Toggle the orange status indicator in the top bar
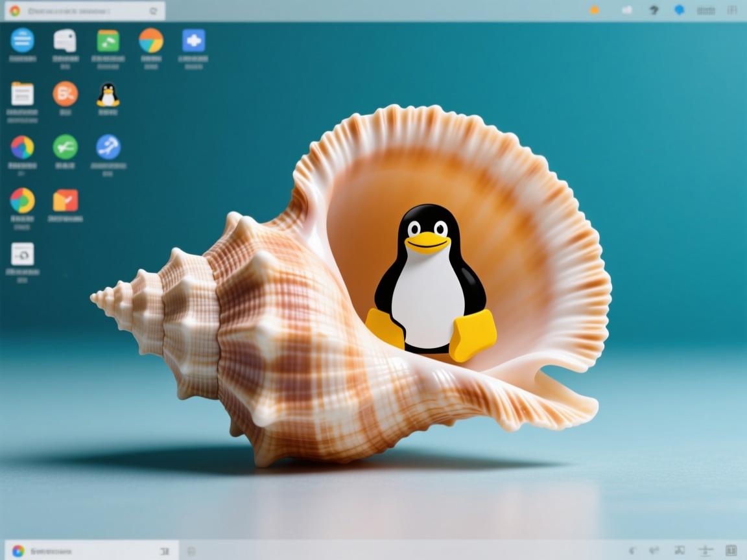The width and height of the screenshot is (747, 560). [595, 10]
